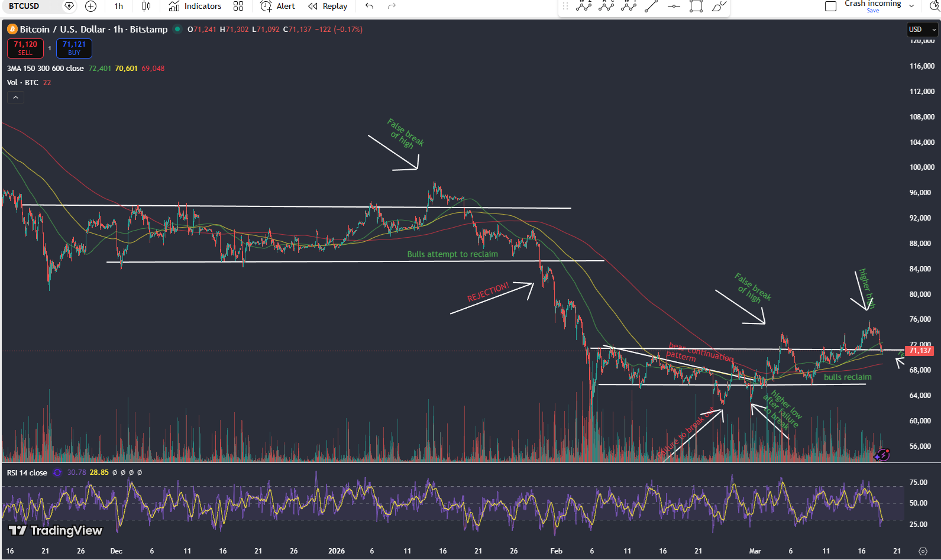Screen dimensions: 941x560
Task: Select the Rectangle drawing tool
Action: point(696,6)
